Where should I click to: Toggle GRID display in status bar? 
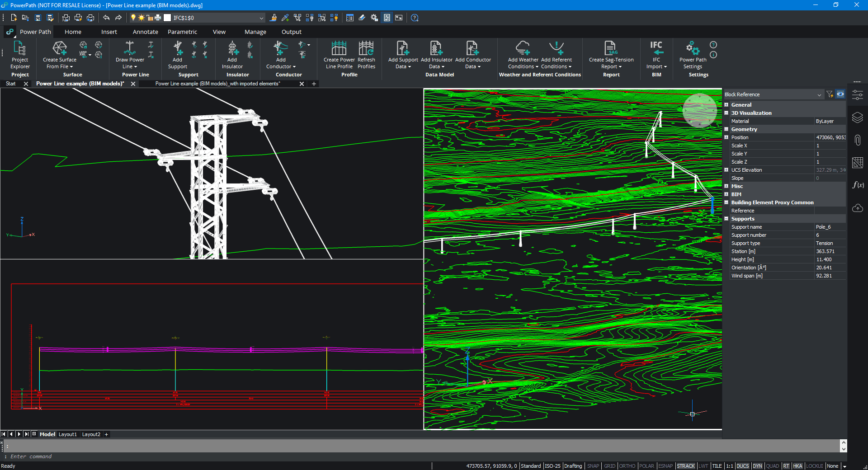coord(609,466)
